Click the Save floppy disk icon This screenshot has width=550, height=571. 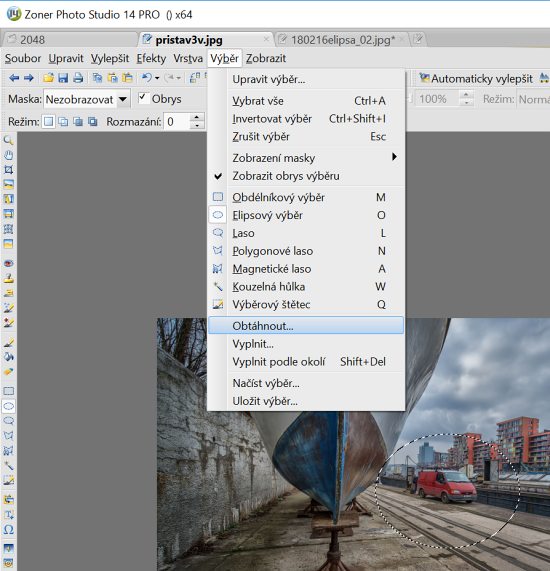click(63, 78)
